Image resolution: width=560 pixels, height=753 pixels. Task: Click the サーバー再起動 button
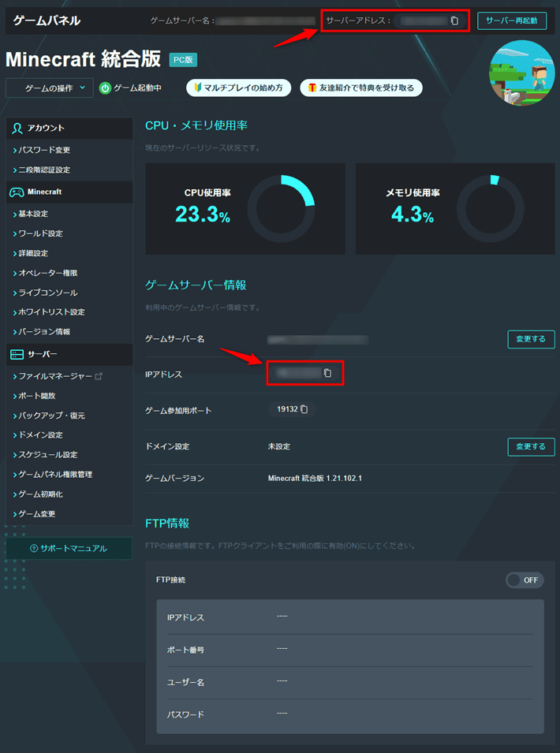(512, 21)
